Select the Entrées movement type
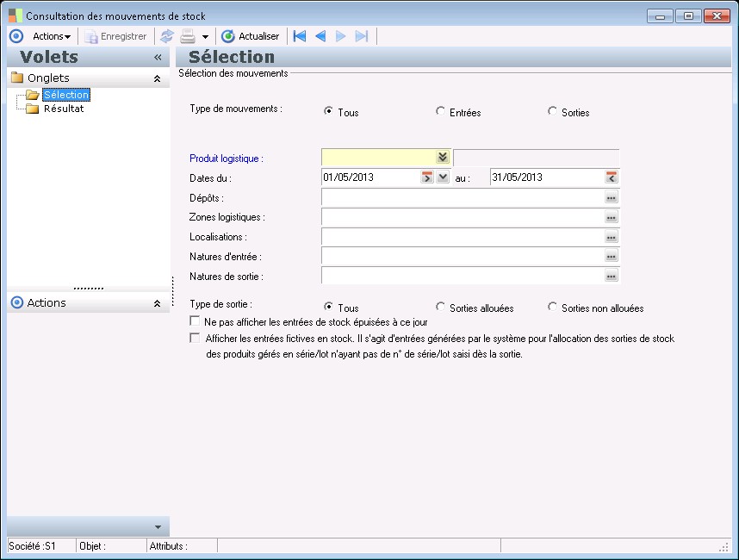This screenshot has width=739, height=560. pos(441,112)
